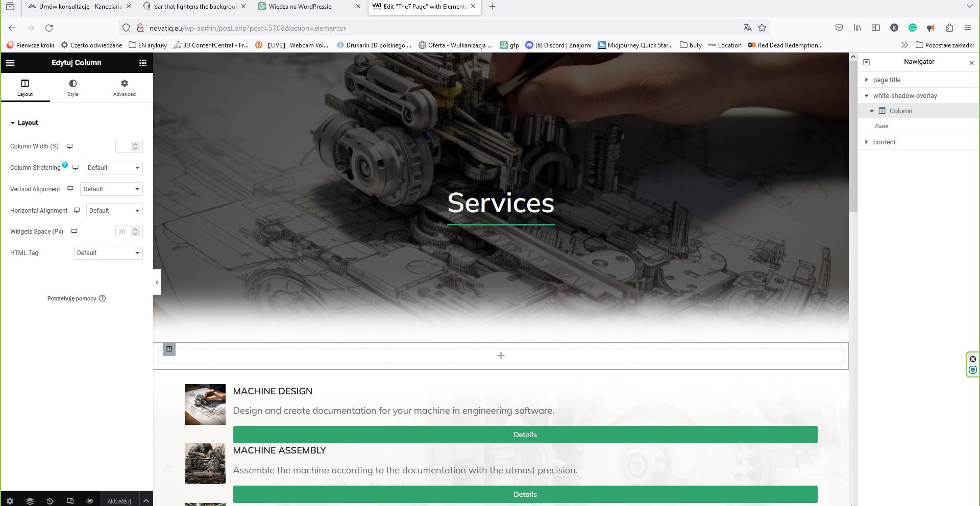This screenshot has height=506, width=980.
Task: Bookmark this page with the star
Action: 762,28
